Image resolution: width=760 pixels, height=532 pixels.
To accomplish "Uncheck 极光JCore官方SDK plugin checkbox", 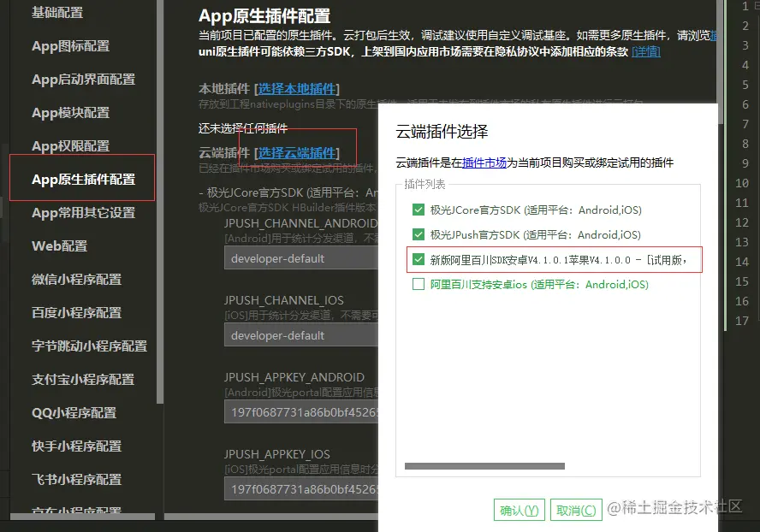I will pos(419,210).
